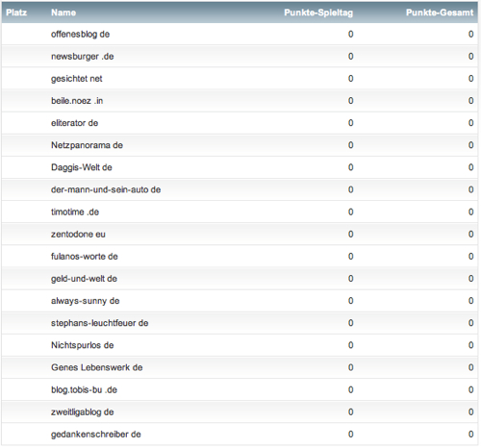Select the Nichtspurlos de entry
Viewport: 481px width, 448px height.
[x=83, y=345]
